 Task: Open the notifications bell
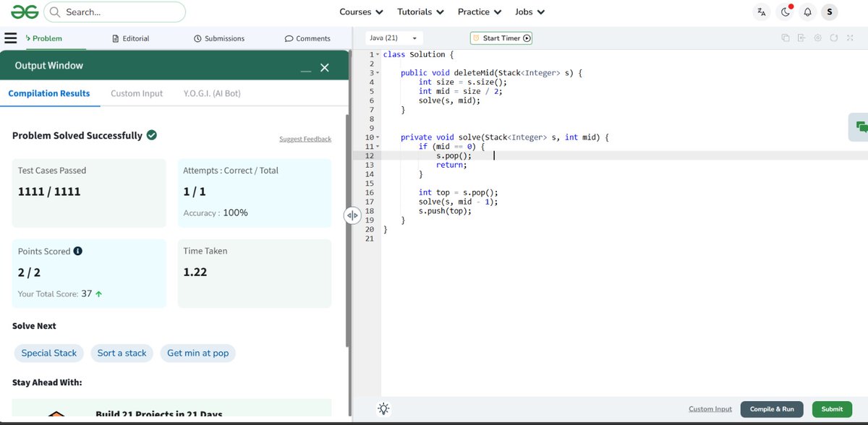click(x=808, y=11)
